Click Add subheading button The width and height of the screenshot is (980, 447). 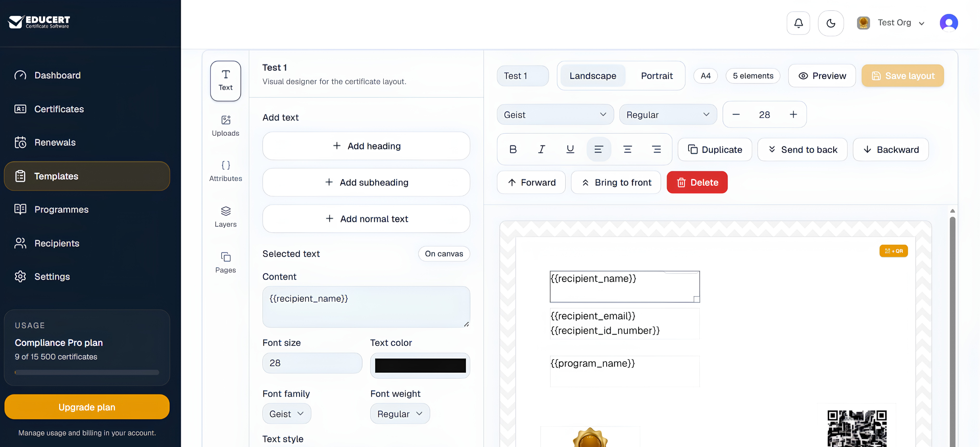coord(366,182)
